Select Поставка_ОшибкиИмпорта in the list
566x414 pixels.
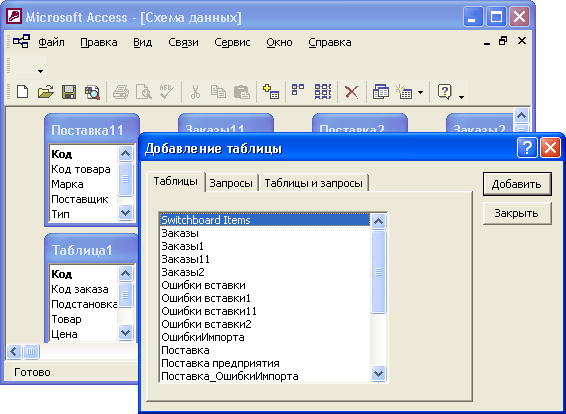pos(265,376)
